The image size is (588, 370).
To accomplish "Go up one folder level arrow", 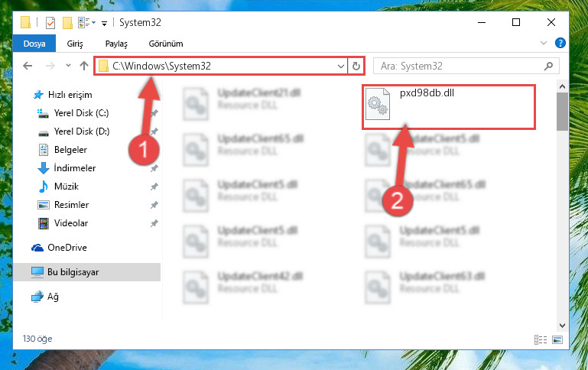I will [x=84, y=66].
